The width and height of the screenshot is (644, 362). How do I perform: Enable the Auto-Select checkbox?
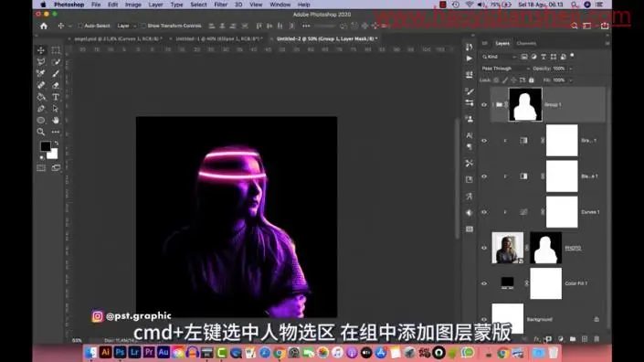pyautogui.click(x=80, y=26)
